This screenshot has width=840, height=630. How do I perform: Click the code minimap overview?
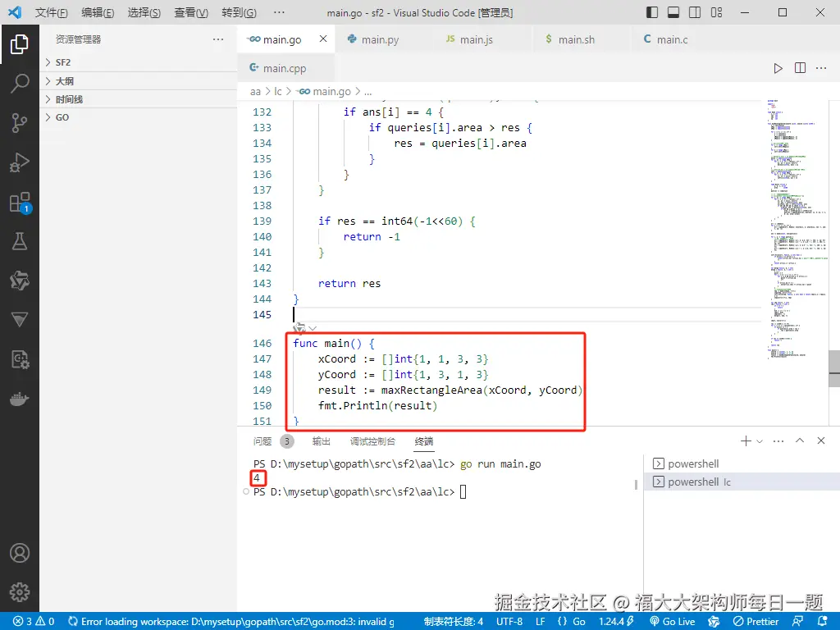coord(796,230)
